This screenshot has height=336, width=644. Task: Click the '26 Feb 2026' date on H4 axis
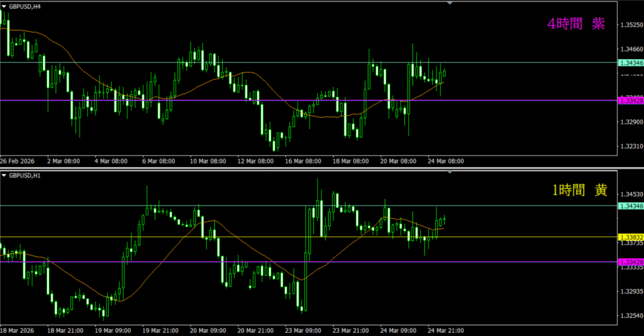click(18, 161)
